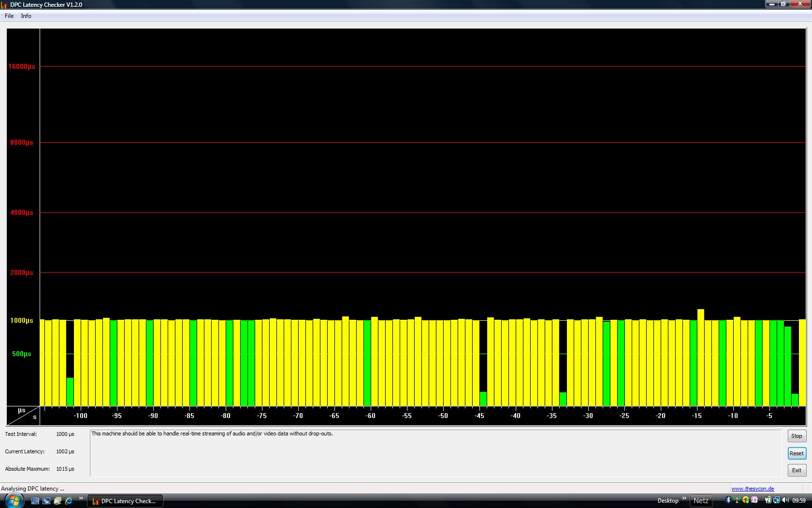Click the Absolute Maximum label

pos(28,469)
